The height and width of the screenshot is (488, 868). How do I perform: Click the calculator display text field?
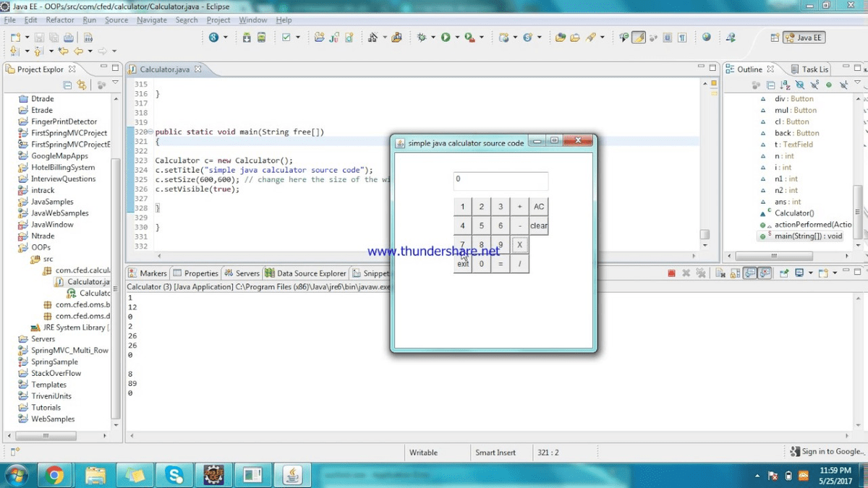(x=501, y=181)
